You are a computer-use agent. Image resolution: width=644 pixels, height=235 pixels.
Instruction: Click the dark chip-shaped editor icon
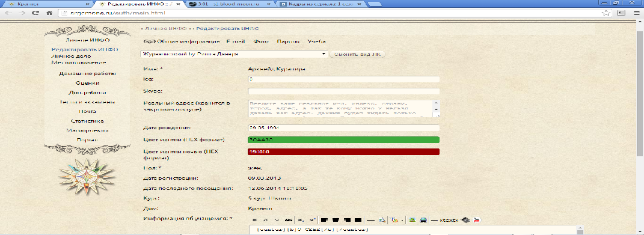465,220
